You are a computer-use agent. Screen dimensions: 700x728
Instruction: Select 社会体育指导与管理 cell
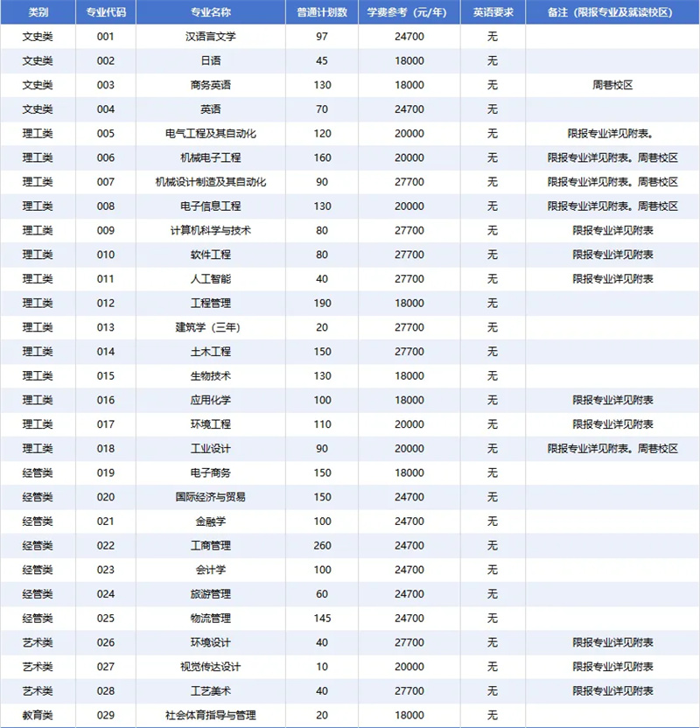click(x=211, y=715)
